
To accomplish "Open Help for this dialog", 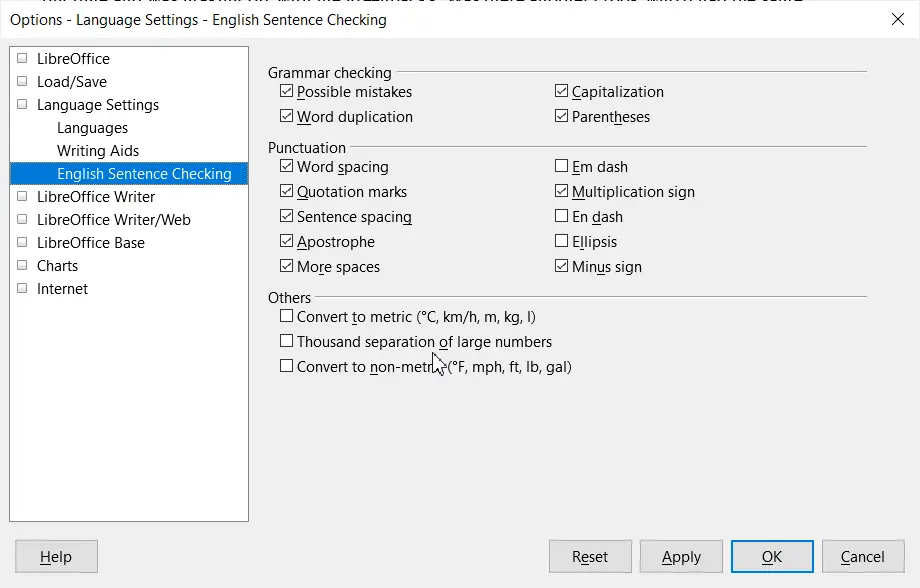I will click(56, 557).
